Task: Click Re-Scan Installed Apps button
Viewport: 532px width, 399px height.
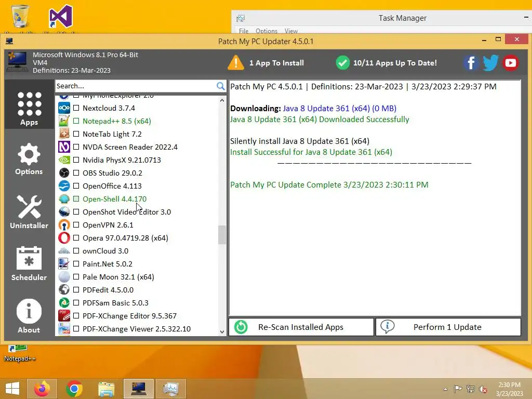Action: click(301, 327)
